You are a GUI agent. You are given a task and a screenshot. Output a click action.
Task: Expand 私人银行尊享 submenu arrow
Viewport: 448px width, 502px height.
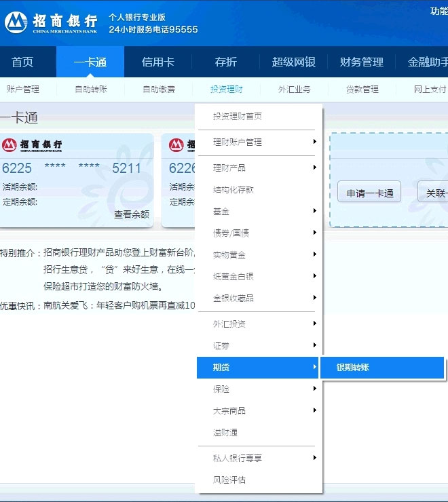tap(315, 457)
